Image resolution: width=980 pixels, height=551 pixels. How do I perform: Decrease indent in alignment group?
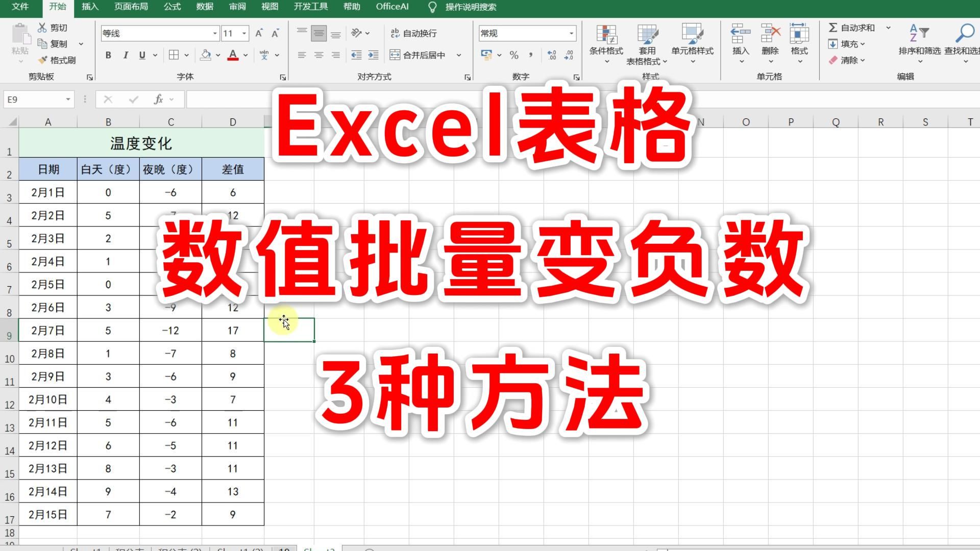coord(356,55)
